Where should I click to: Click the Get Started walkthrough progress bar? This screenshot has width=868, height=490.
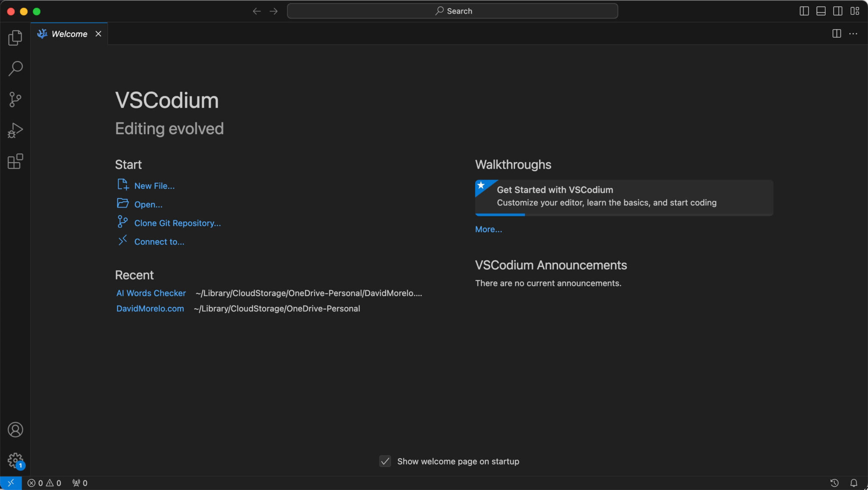500,215
